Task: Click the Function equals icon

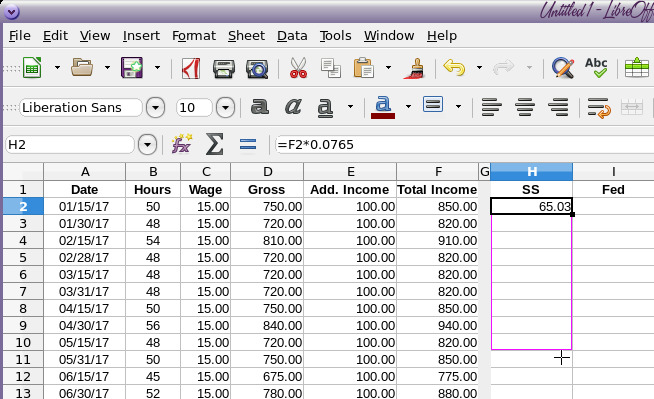Action: [x=248, y=145]
